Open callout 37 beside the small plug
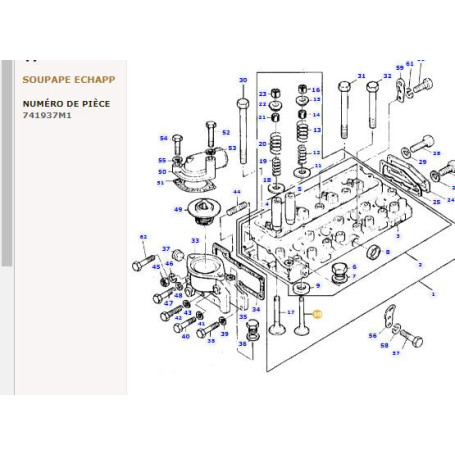 tap(166, 249)
